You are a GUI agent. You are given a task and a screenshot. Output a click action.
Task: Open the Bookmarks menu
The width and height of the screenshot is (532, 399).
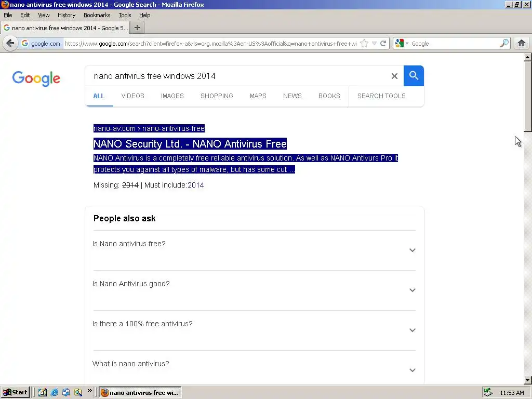(97, 15)
